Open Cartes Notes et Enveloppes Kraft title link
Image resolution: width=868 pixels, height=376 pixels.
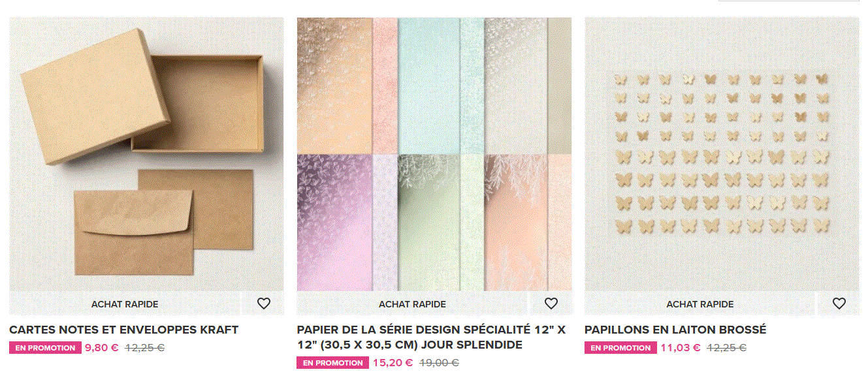pos(124,330)
